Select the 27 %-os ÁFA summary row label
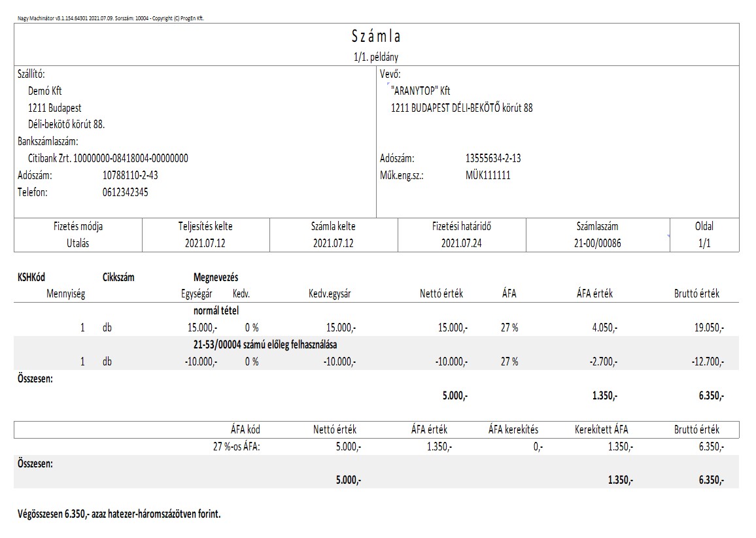Screen dimensions: 756x538 click(232, 446)
